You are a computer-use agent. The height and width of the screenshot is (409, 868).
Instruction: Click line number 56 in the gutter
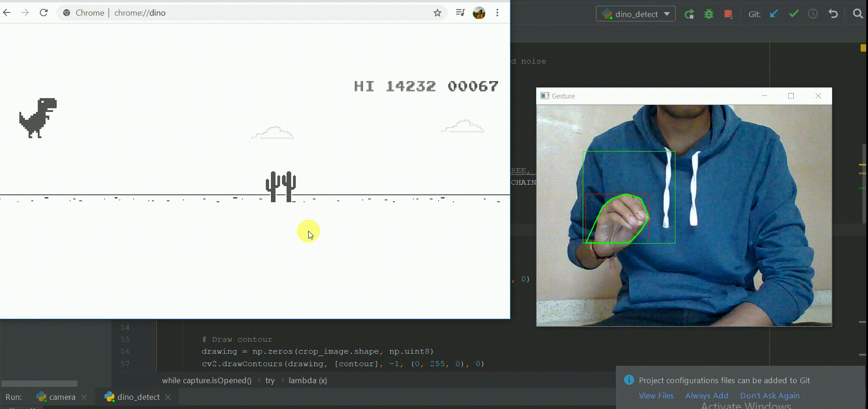(125, 351)
